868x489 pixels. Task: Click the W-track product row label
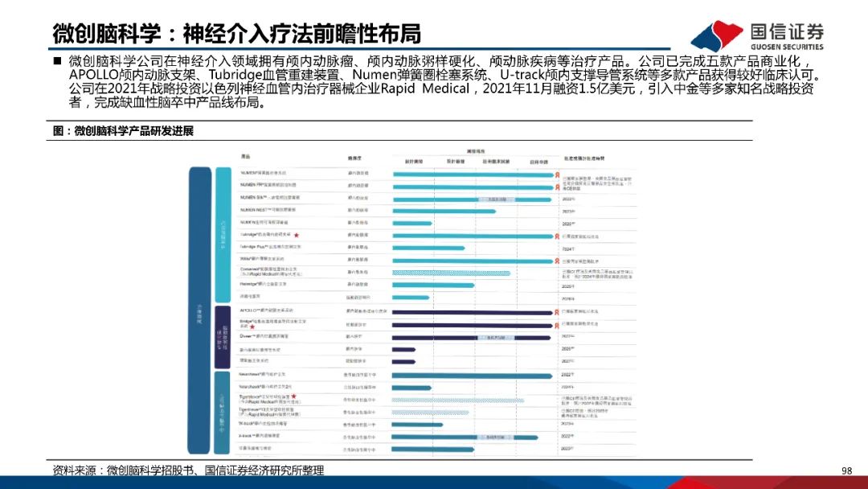click(264, 424)
